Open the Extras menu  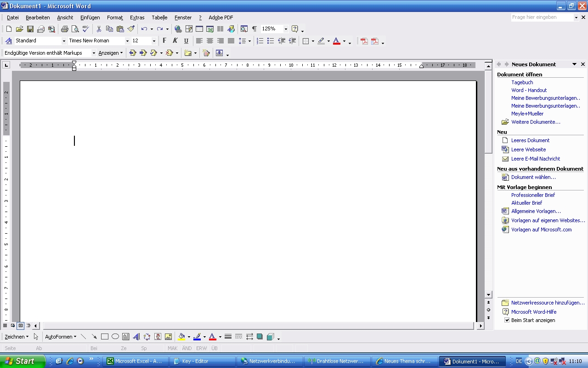pyautogui.click(x=137, y=17)
